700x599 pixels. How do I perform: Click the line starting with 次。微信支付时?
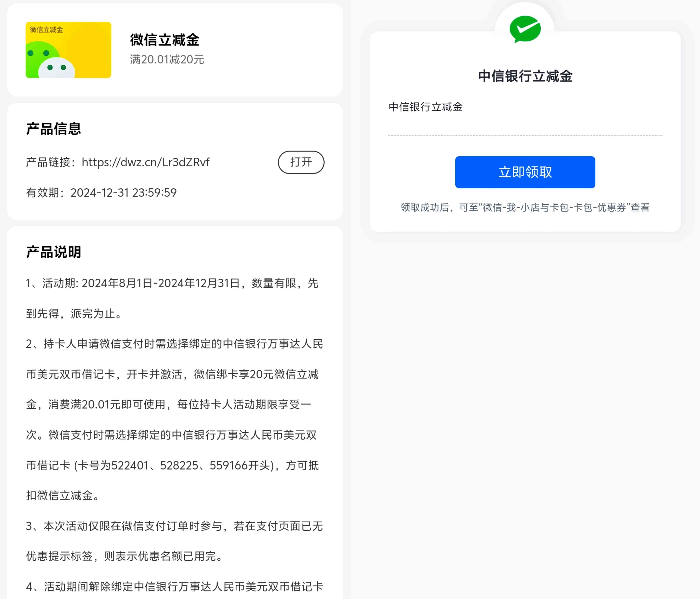[x=171, y=435]
